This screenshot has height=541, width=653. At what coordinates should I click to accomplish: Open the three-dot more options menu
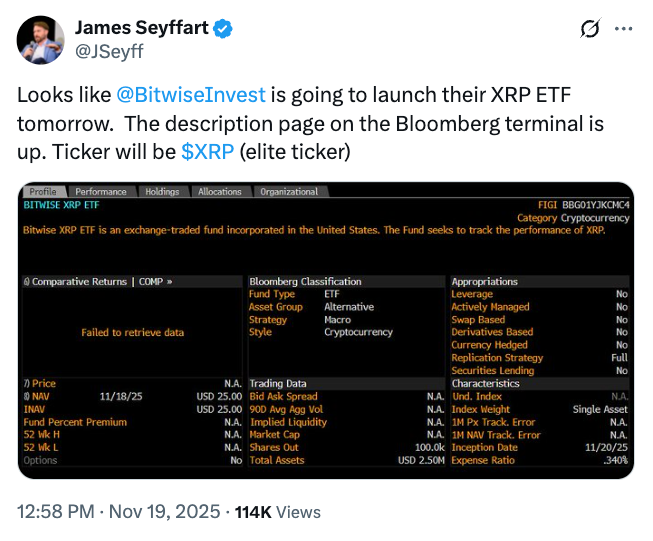click(624, 29)
